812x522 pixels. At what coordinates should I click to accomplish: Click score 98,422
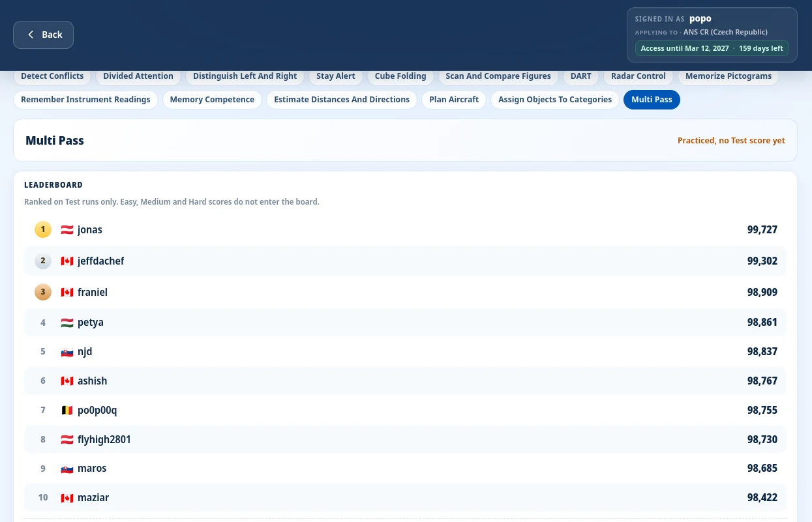coord(762,497)
